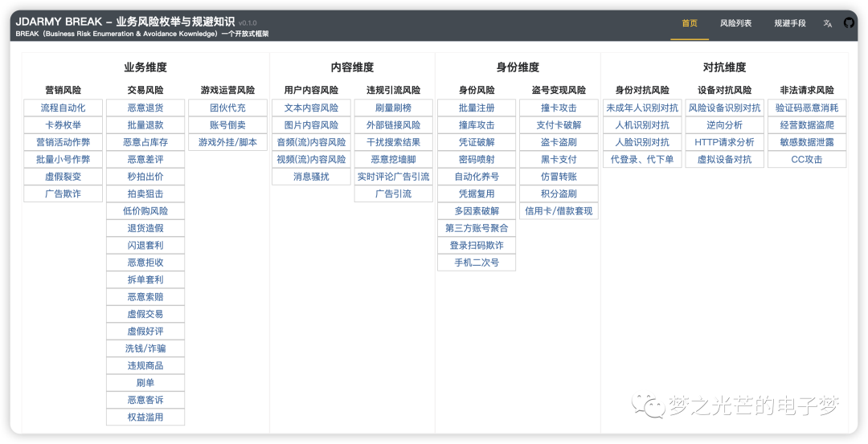Image resolution: width=868 pixels, height=444 pixels.
Task: Select 批量退款 under 交易风险
Action: (145, 125)
